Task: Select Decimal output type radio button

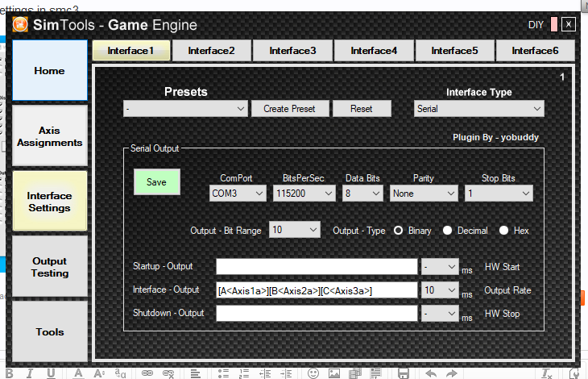Action: pyautogui.click(x=447, y=231)
